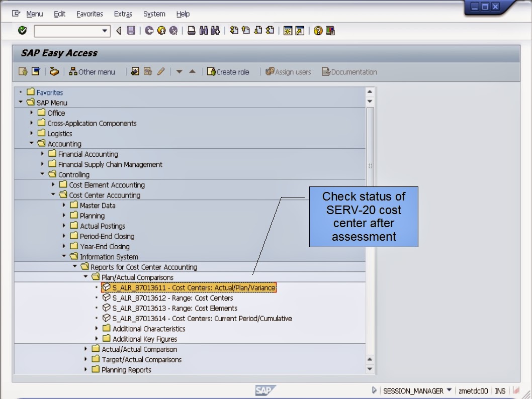Click the Change Favorites pencil icon
Screen dimensions: 532x399
tap(161, 71)
